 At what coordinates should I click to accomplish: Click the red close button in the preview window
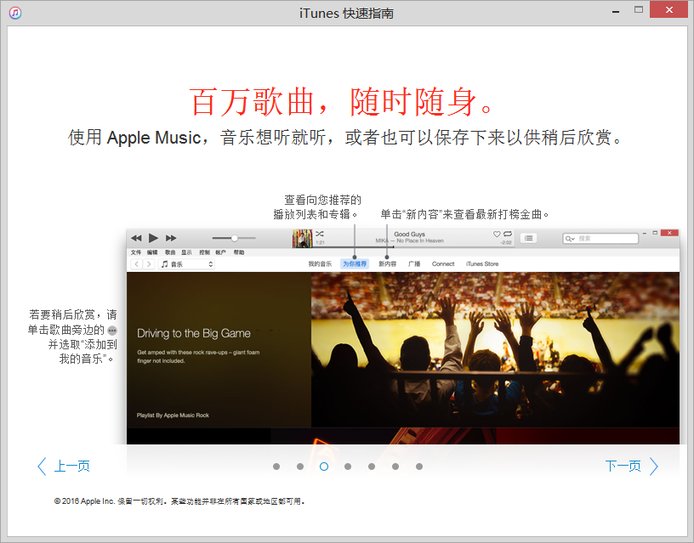point(670,232)
